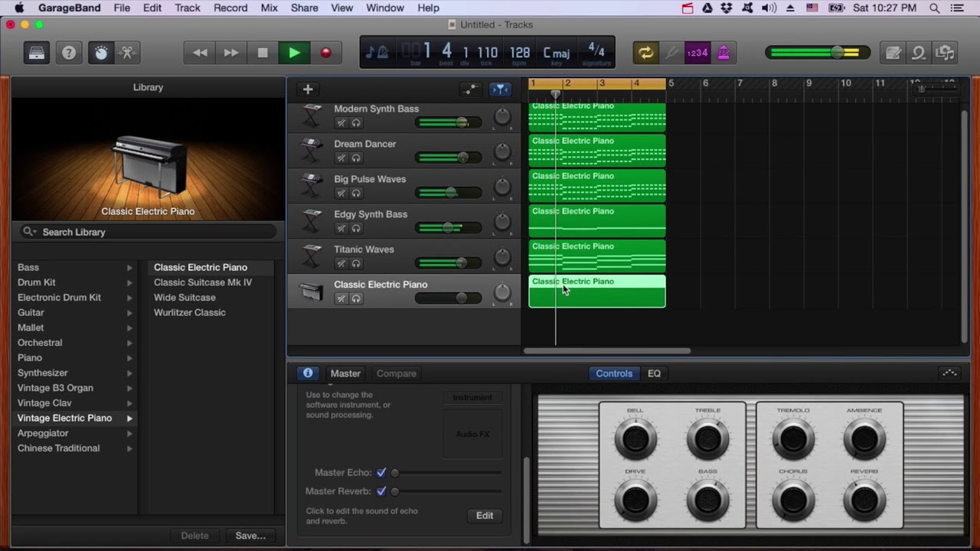The image size is (980, 551).
Task: Click the Stop transport button
Action: 263,53
